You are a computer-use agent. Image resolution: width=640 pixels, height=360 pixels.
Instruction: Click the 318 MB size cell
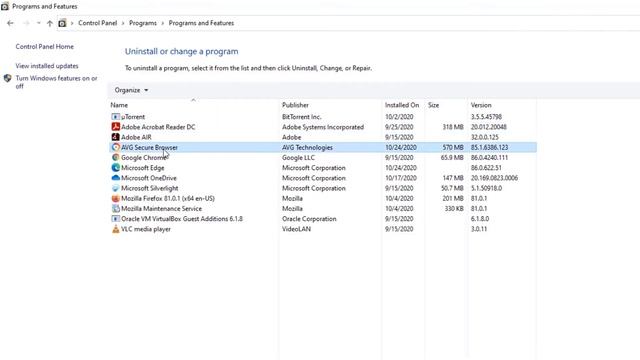453,127
